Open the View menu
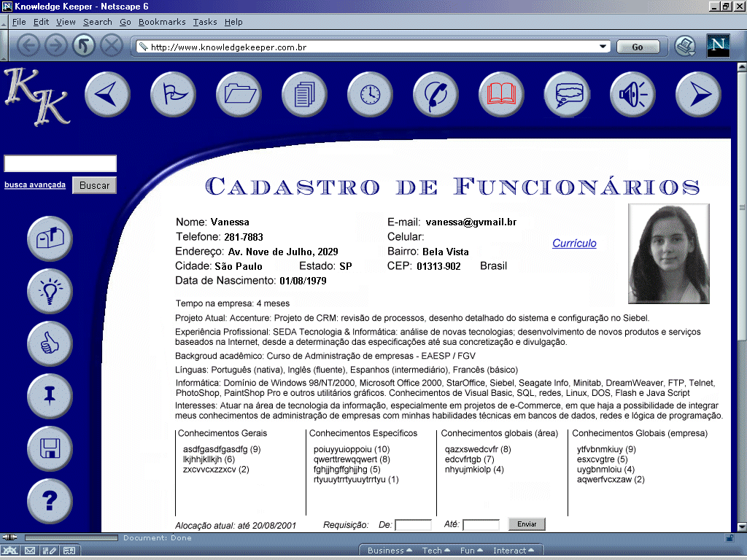The image size is (747, 560). click(66, 22)
